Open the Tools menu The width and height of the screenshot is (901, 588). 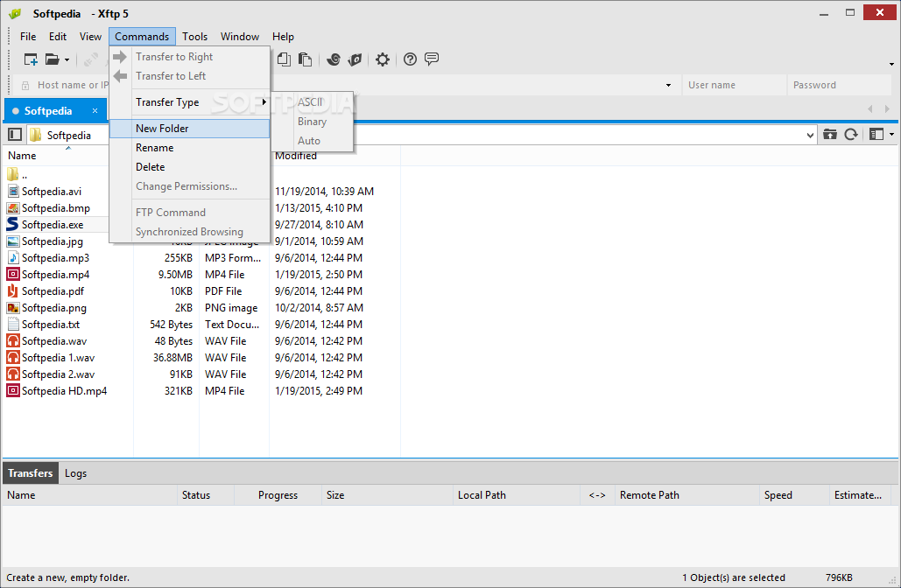pyautogui.click(x=194, y=36)
